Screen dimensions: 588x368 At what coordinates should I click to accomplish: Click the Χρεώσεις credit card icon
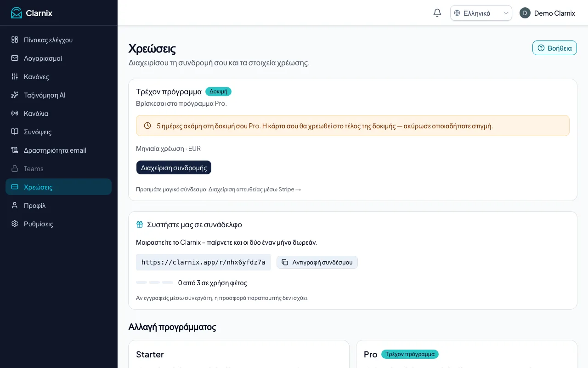(x=15, y=187)
